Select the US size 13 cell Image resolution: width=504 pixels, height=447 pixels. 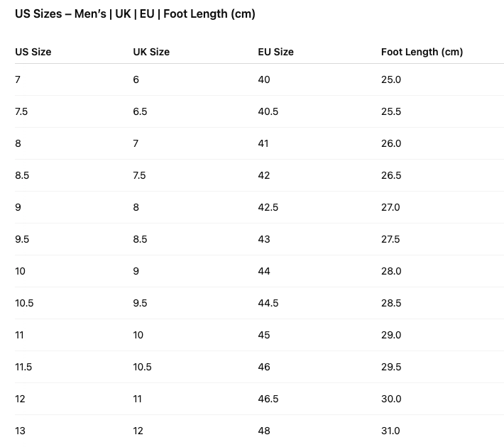20,431
